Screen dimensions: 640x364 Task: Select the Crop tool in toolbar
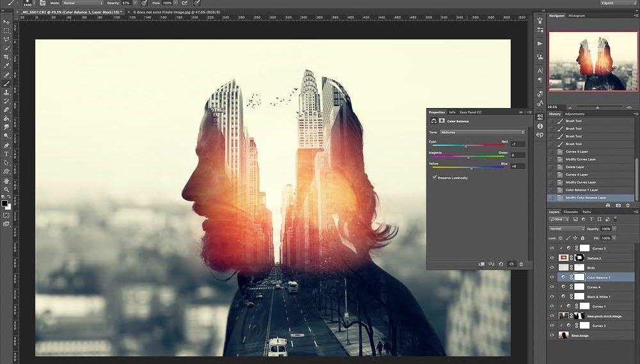[x=6, y=57]
